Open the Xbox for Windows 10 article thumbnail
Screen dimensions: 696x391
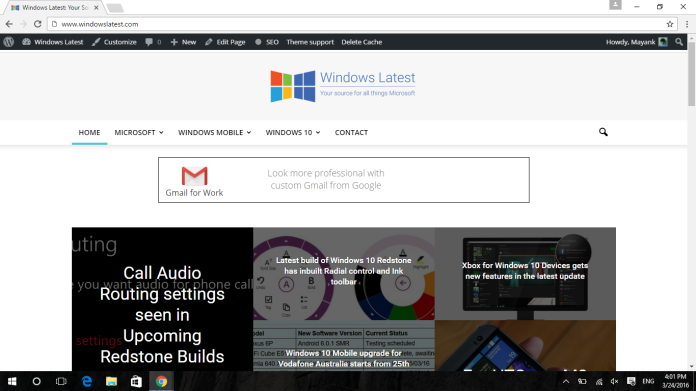525,274
